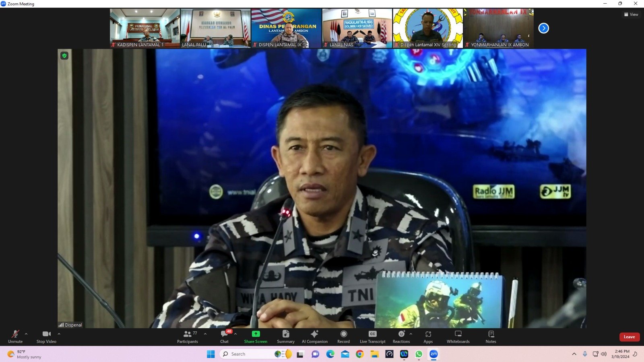Open the Whiteboards tool
Viewport: 644px width, 362px height.
(458, 337)
